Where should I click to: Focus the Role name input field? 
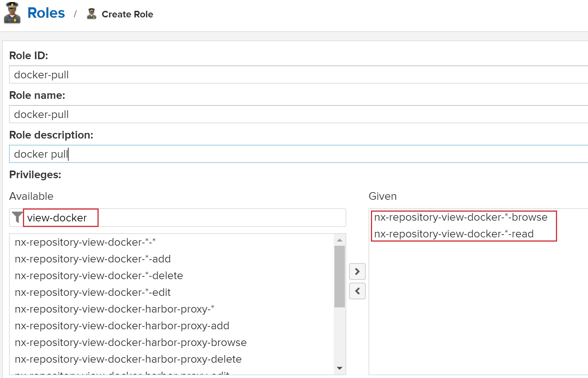pos(299,115)
